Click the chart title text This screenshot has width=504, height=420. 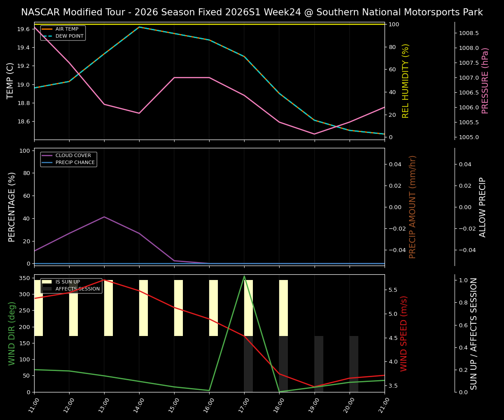click(252, 12)
